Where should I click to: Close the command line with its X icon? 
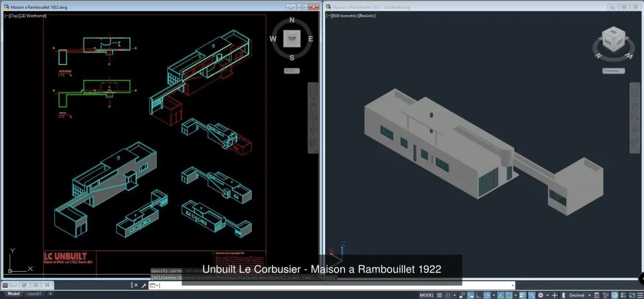pyautogui.click(x=137, y=286)
